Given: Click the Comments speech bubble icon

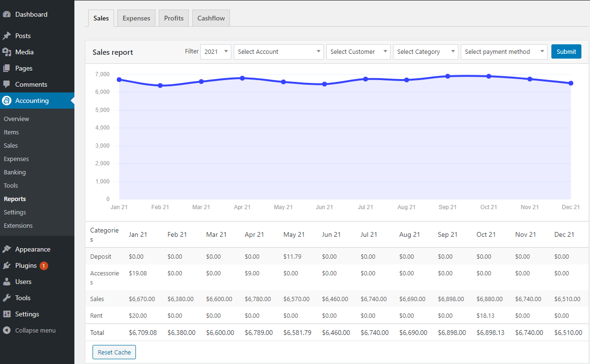Looking at the screenshot, I should pos(7,84).
